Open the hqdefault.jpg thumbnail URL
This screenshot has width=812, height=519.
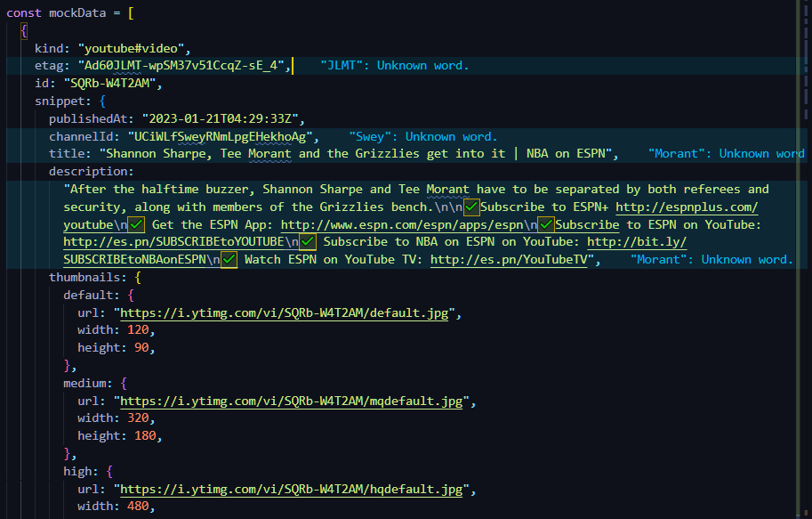[x=291, y=490]
